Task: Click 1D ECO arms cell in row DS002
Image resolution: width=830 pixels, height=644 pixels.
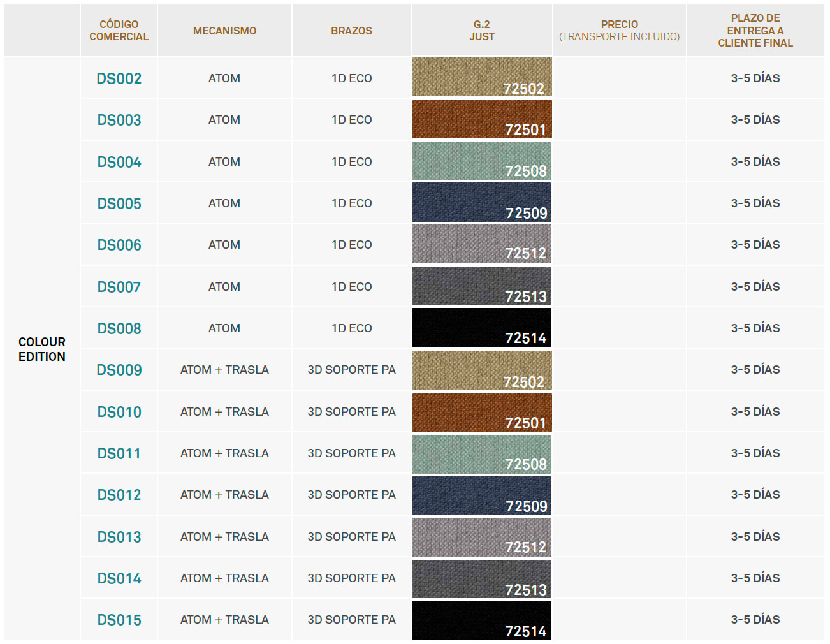Action: pos(352,78)
